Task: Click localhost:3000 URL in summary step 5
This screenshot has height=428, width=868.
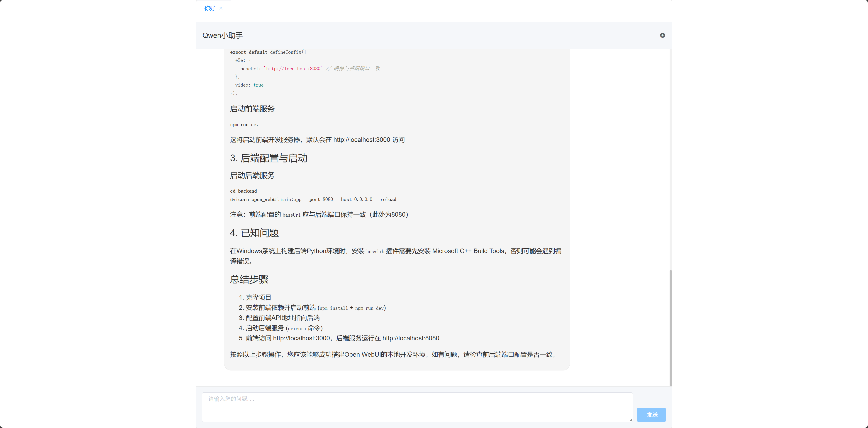Action: coord(301,338)
